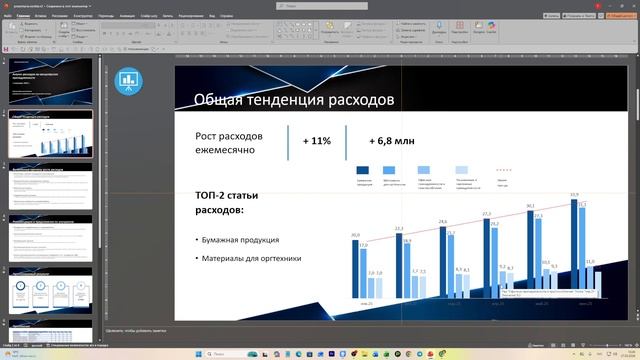
Task: Open the File (Файл) tab
Action: (7, 16)
